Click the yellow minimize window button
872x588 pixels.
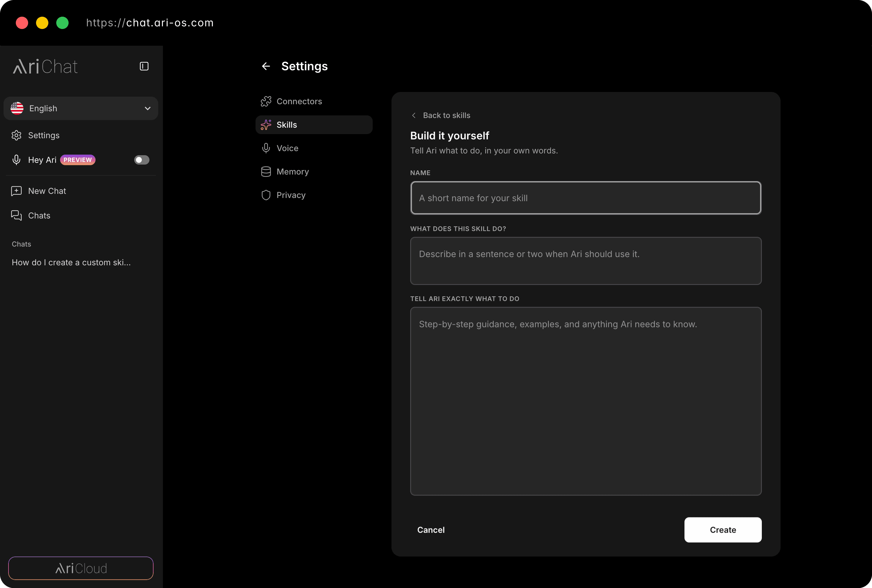(42, 23)
